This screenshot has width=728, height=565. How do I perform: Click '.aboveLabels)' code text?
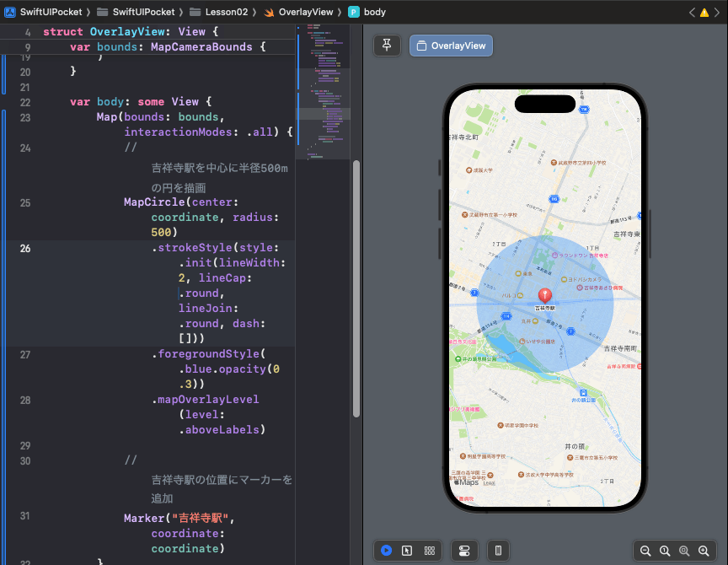pos(222,430)
